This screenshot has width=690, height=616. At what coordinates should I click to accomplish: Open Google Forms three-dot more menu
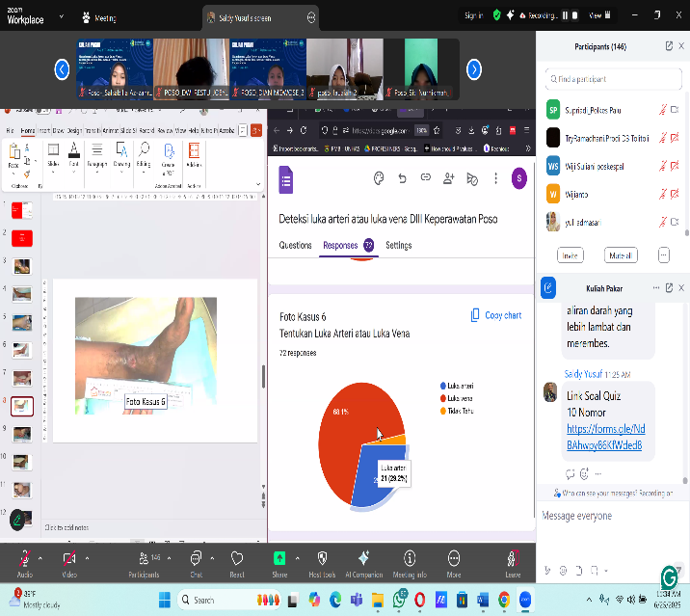496,178
